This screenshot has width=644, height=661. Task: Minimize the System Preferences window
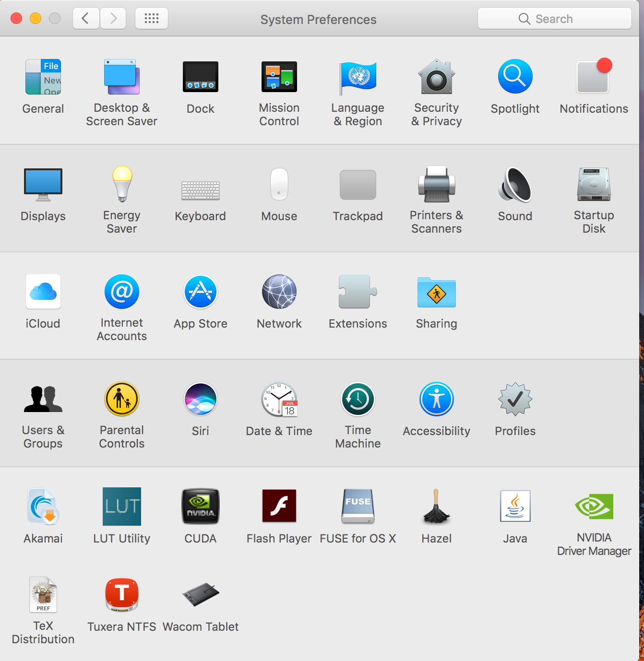click(36, 18)
